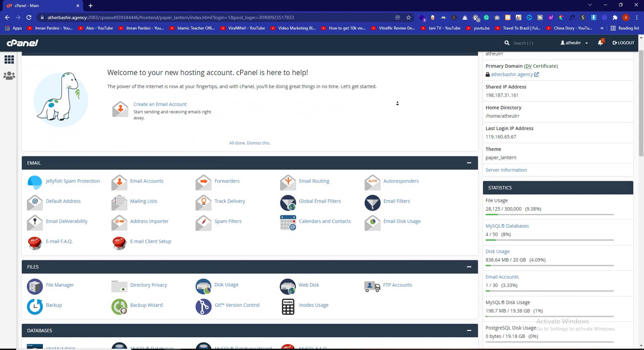644x350 pixels.
Task: Open the FTP Accounts truck icon
Action: pyautogui.click(x=372, y=287)
